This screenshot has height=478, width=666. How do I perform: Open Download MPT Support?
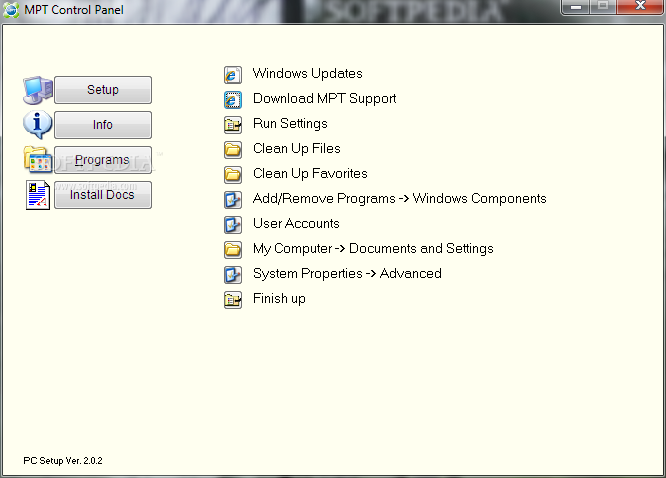click(325, 99)
